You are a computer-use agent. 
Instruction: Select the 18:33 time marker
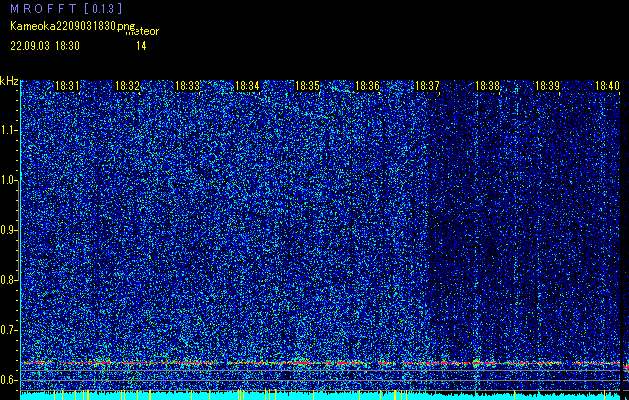point(187,86)
